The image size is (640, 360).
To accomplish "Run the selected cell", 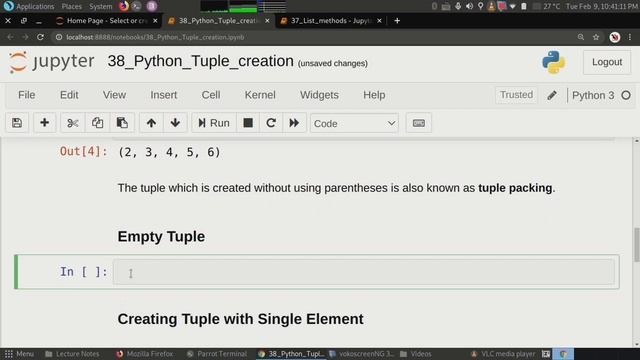I will tap(213, 123).
